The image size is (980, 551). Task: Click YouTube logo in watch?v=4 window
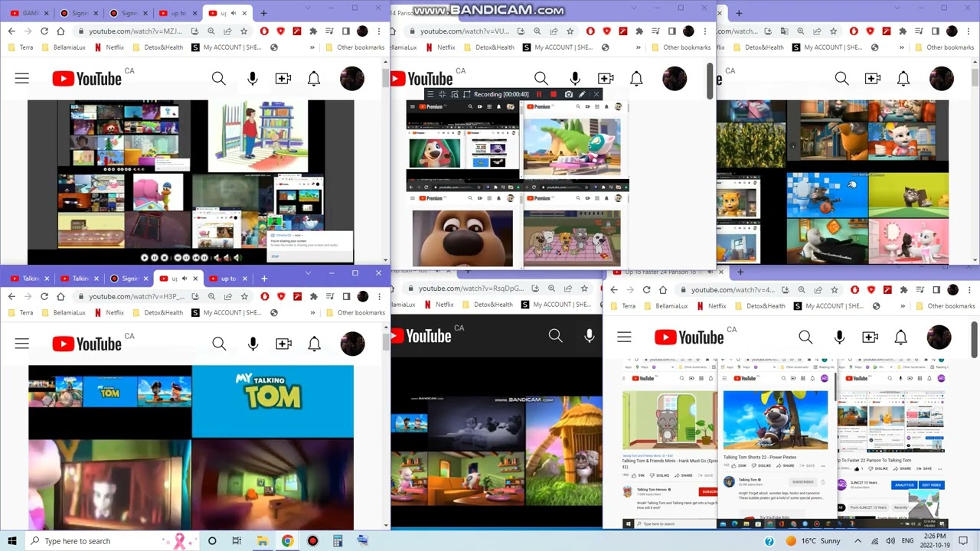[689, 337]
